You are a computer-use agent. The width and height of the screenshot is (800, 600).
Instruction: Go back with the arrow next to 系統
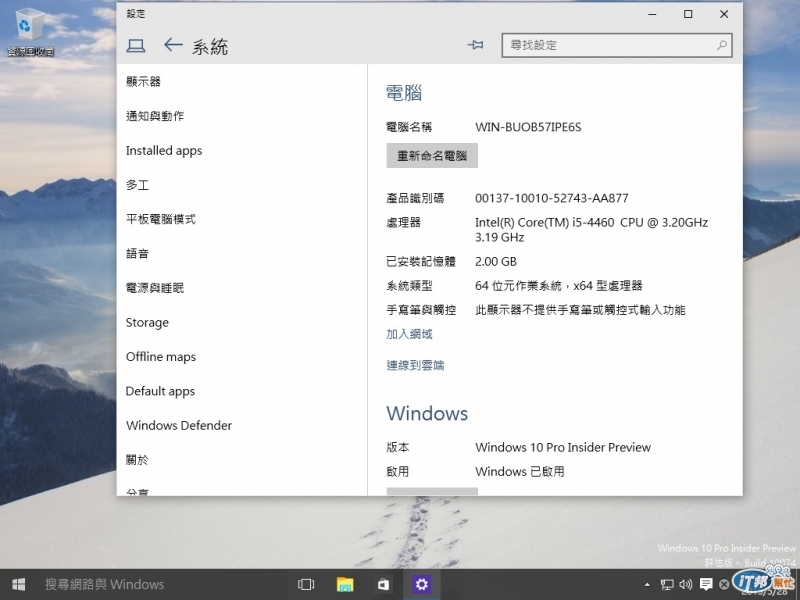173,45
